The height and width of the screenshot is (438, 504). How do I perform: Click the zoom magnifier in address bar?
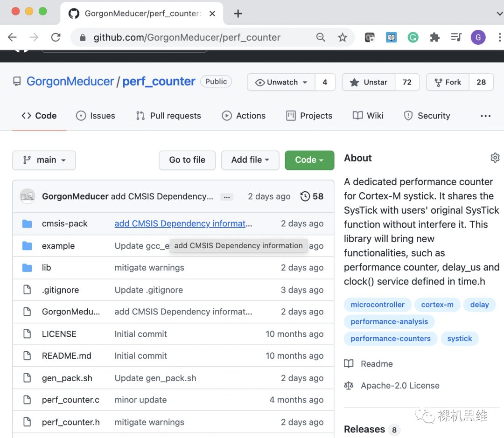tap(321, 37)
